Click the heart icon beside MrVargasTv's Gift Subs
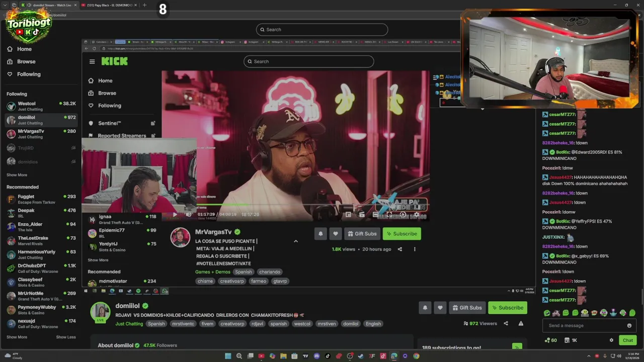644x362 pixels. tap(336, 234)
